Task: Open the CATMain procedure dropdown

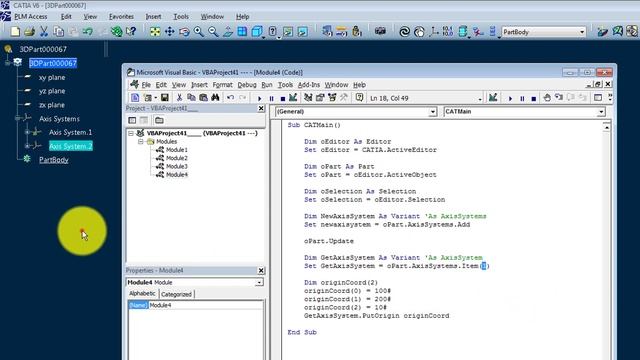Action: point(601,112)
